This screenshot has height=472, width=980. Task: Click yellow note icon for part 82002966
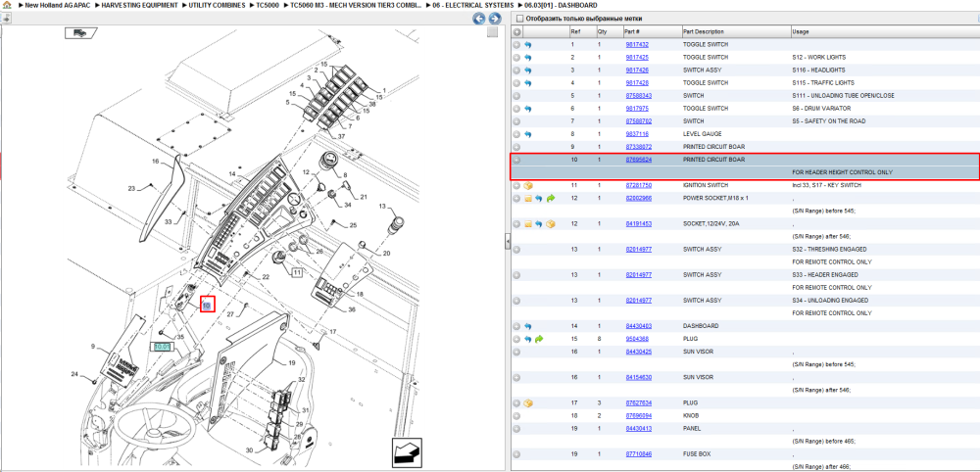(528, 199)
